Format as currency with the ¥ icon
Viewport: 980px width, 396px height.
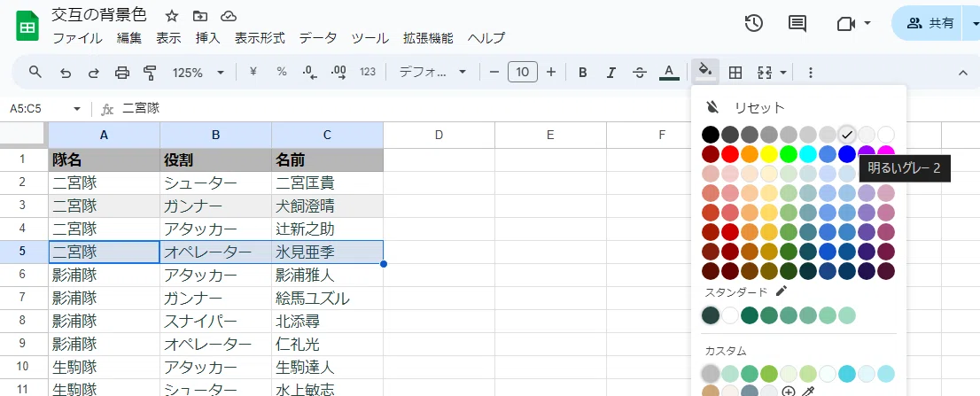pyautogui.click(x=253, y=72)
